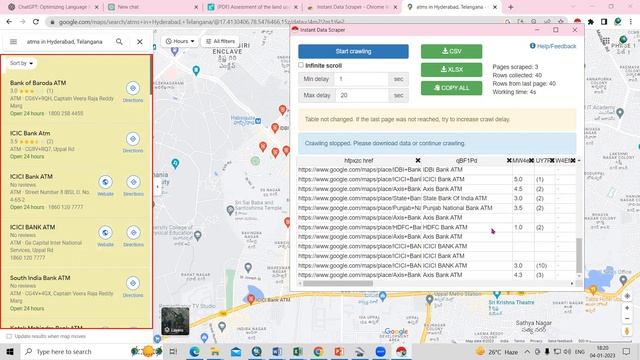Remove the MW4e column

[531, 161]
